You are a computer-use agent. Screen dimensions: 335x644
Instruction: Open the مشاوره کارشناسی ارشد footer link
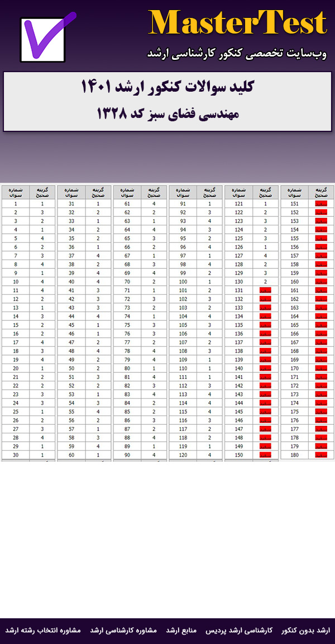point(124,631)
